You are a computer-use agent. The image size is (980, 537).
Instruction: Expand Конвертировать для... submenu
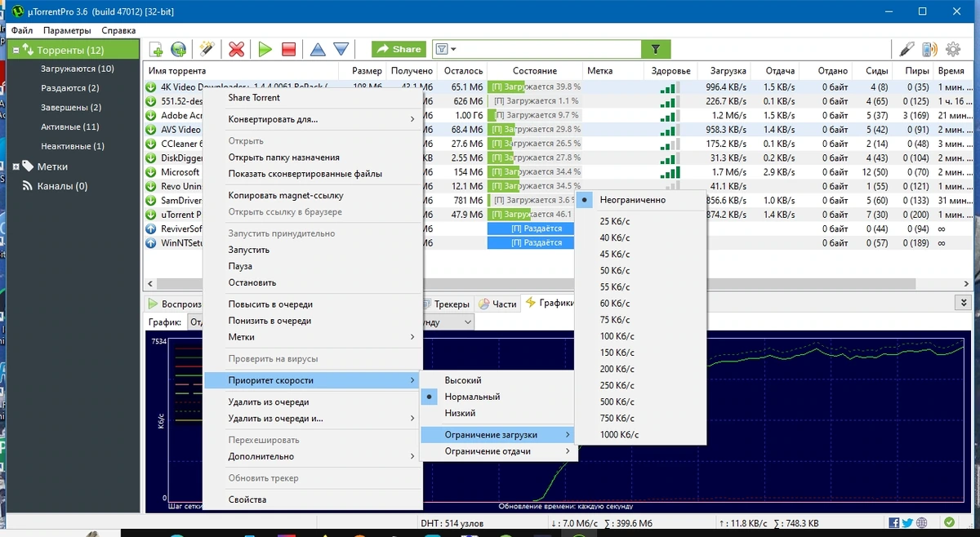[312, 119]
